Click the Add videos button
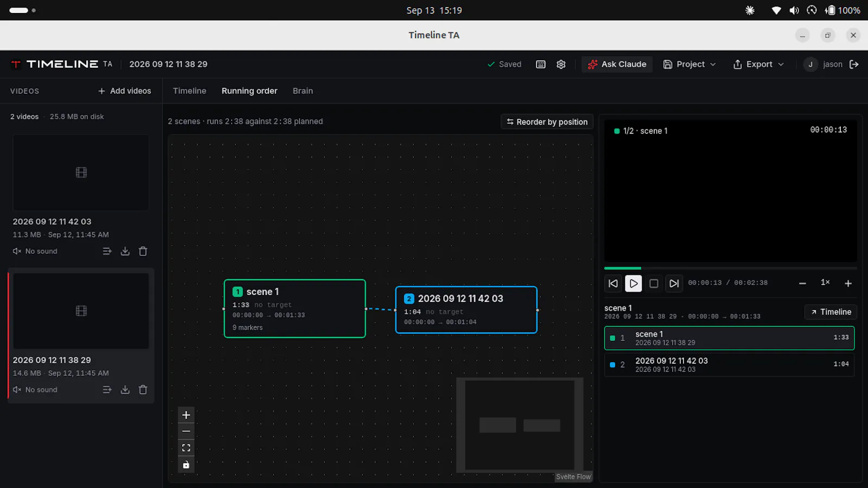868x488 pixels. [x=124, y=91]
